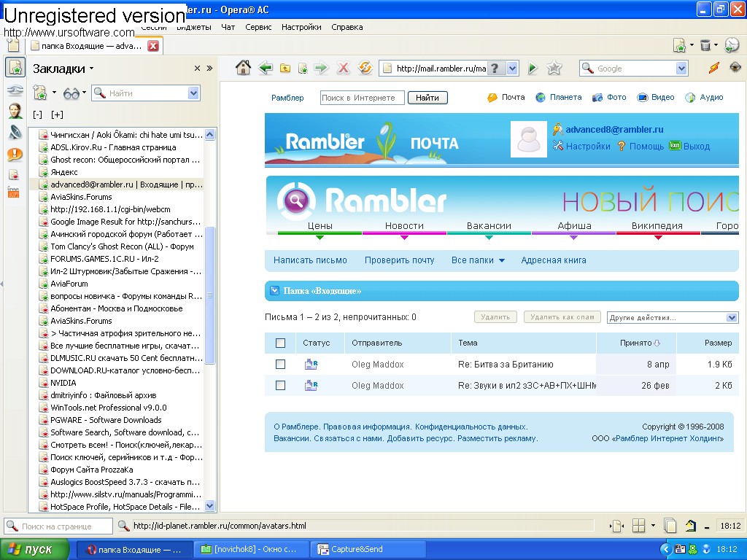747x560 pixels.
Task: Open the Другие действия dropdown
Action: pyautogui.click(x=673, y=318)
